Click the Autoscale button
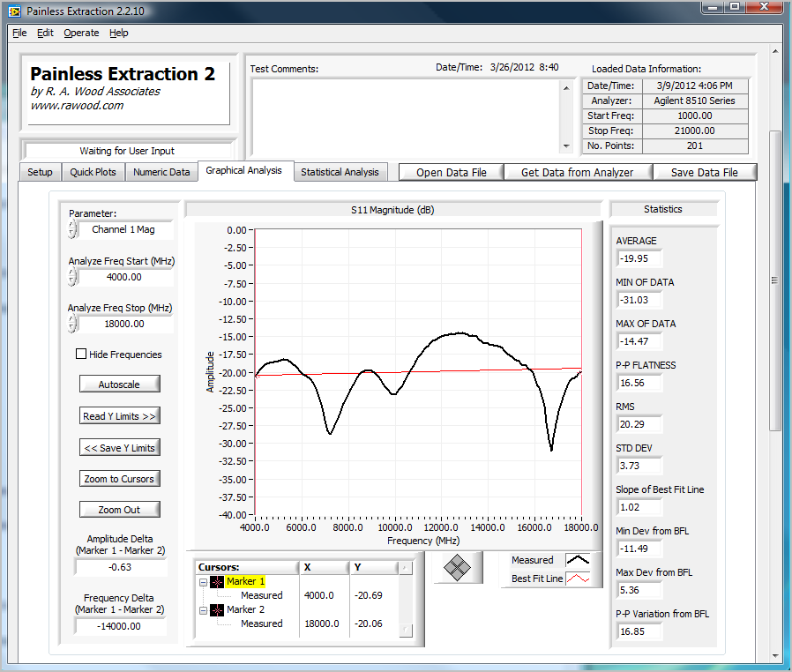 120,385
